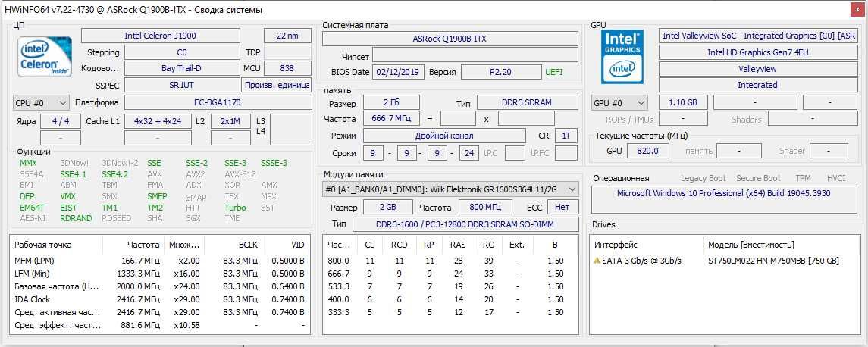The width and height of the screenshot is (868, 347).
Task: Click the RAS column header in memory timings
Action: click(x=458, y=245)
